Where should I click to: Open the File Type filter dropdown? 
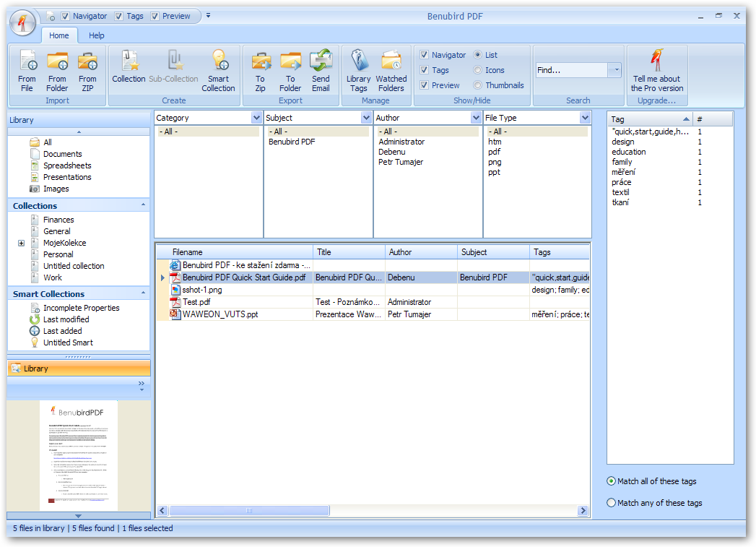tap(586, 118)
